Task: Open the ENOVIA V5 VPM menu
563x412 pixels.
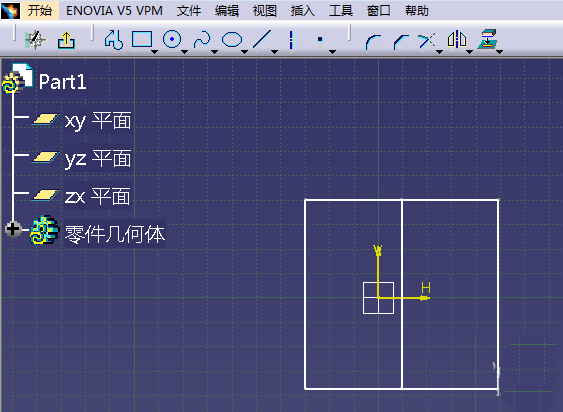Action: click(114, 11)
